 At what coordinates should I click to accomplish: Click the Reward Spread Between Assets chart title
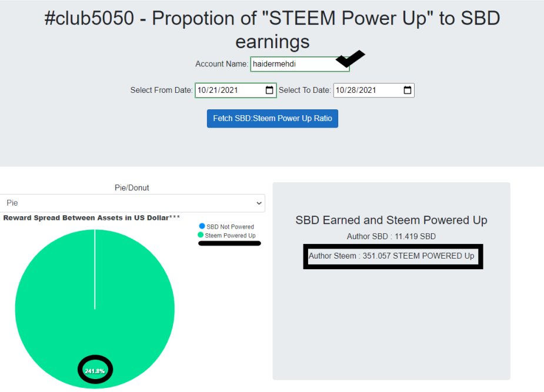pos(92,217)
